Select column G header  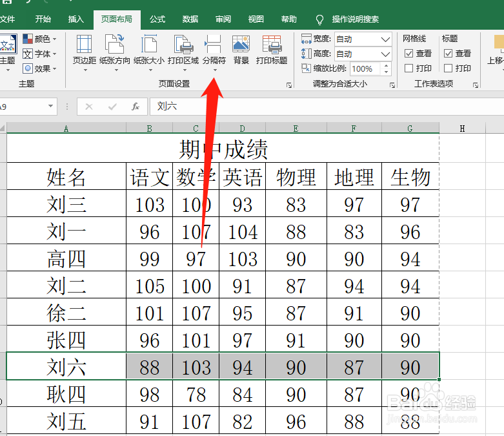(x=410, y=129)
